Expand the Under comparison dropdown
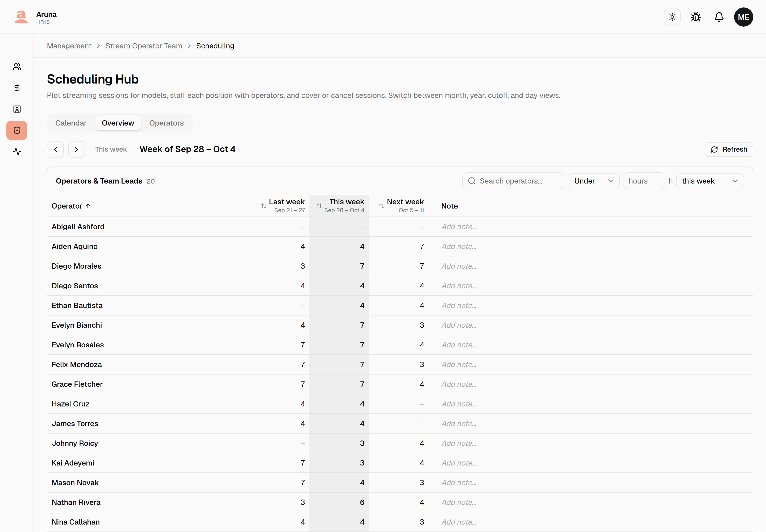Screen dimensions: 766x532 (594, 181)
